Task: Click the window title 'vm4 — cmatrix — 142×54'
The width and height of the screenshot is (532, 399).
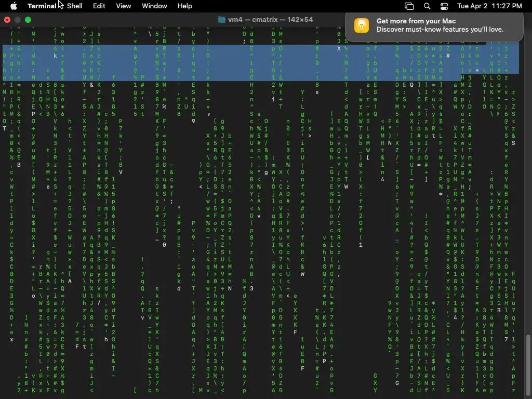Action: click(x=270, y=20)
